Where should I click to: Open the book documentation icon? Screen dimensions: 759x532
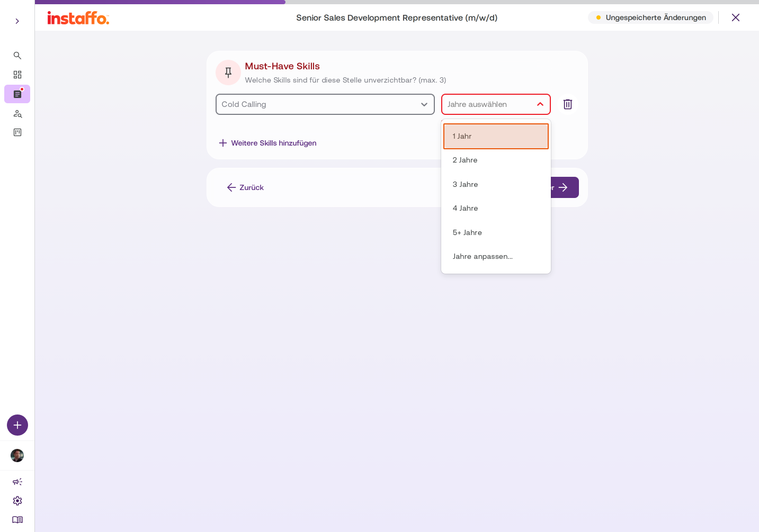pyautogui.click(x=17, y=520)
